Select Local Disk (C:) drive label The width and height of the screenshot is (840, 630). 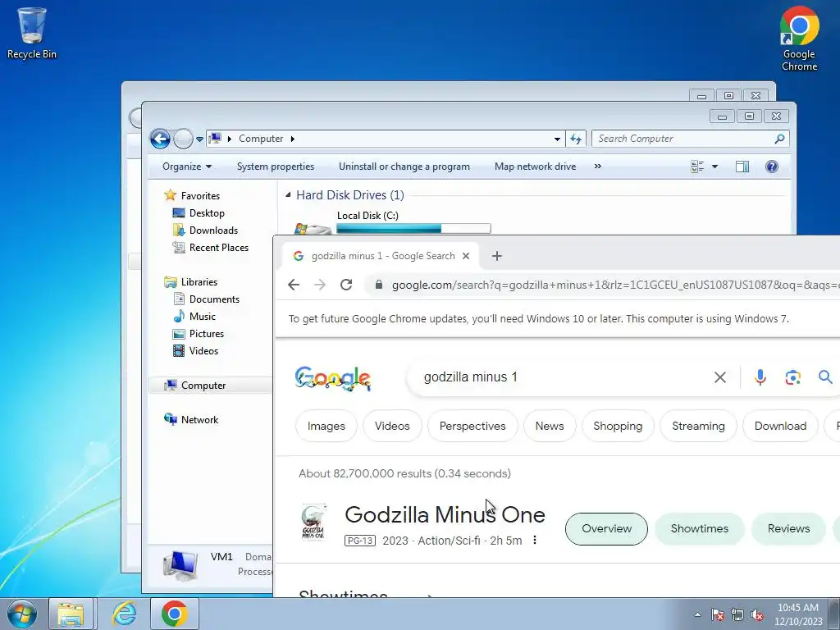point(367,216)
